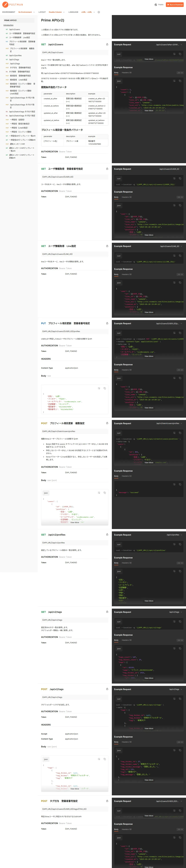This screenshot has height=868, width=186.
Task: Toggle line wrap on /api/v2/users?after curl snippet
Action: (x=174, y=54)
